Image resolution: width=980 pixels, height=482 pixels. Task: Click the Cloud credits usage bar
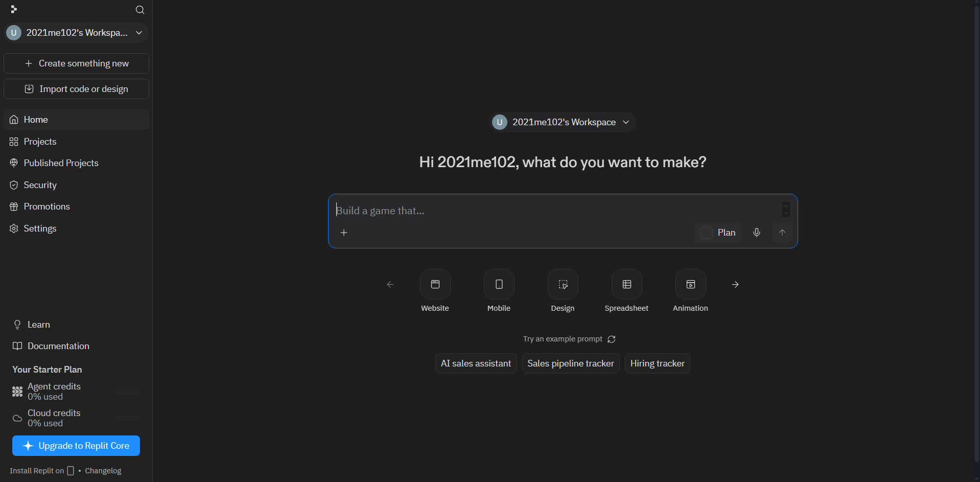click(x=127, y=419)
